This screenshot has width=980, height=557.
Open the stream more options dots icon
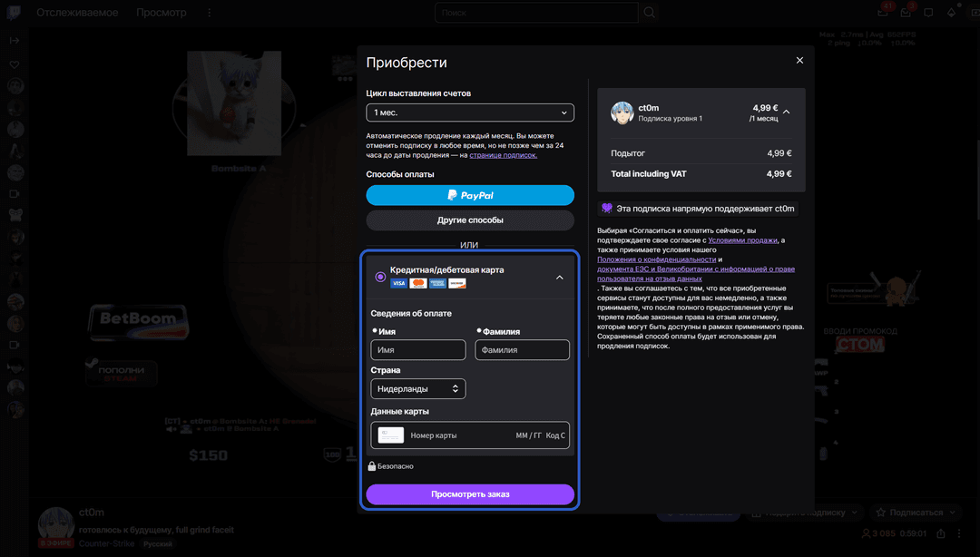(x=959, y=533)
